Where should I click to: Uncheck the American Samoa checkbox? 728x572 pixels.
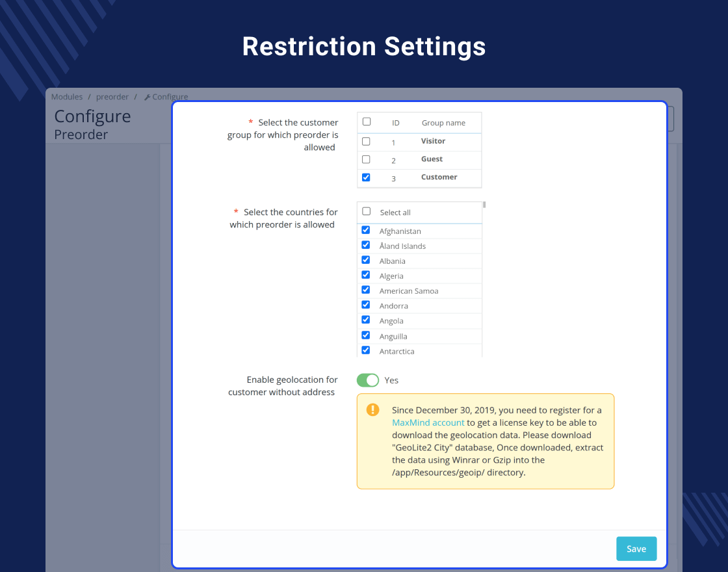pos(366,290)
